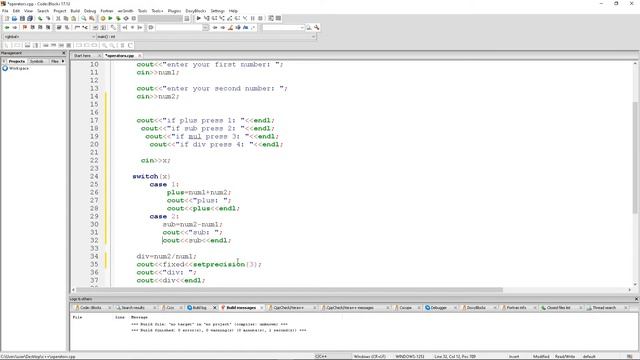640x360 pixels.
Task: Click the editor vertical scrollbar thumb
Action: (636, 157)
